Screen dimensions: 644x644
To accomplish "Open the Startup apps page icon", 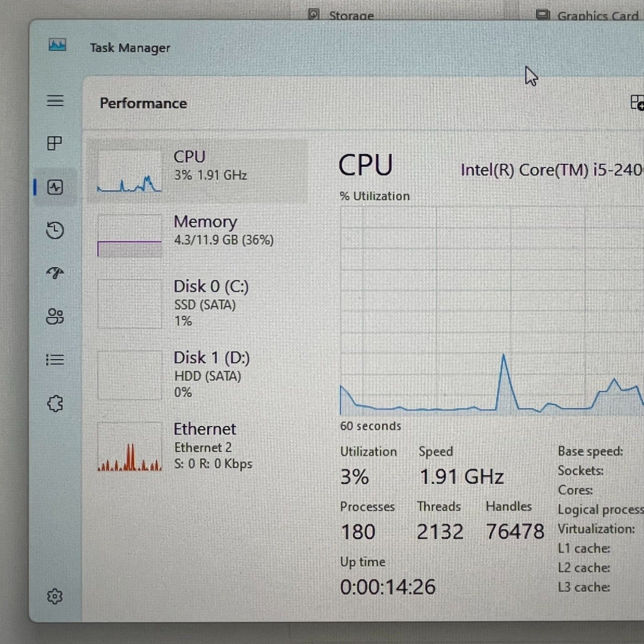I will [x=55, y=273].
